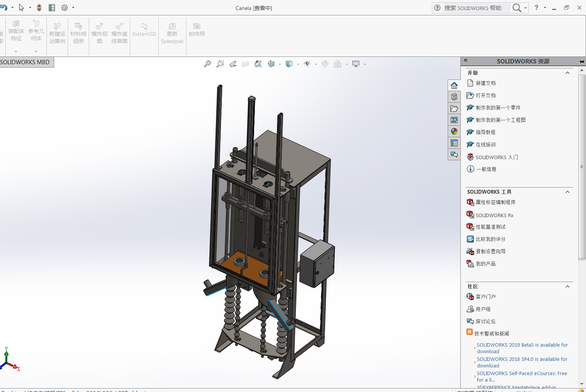Screen dimensions: 586x392
Task: Open the Custom Properties task pane tab
Action: tap(454, 143)
